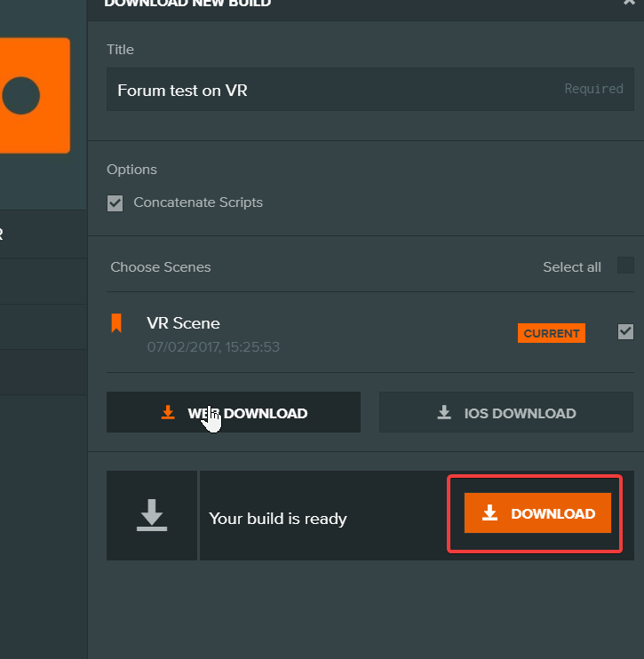Image resolution: width=644 pixels, height=659 pixels.
Task: Click the VR Scene timestamp 07/02/2017
Action: (213, 346)
